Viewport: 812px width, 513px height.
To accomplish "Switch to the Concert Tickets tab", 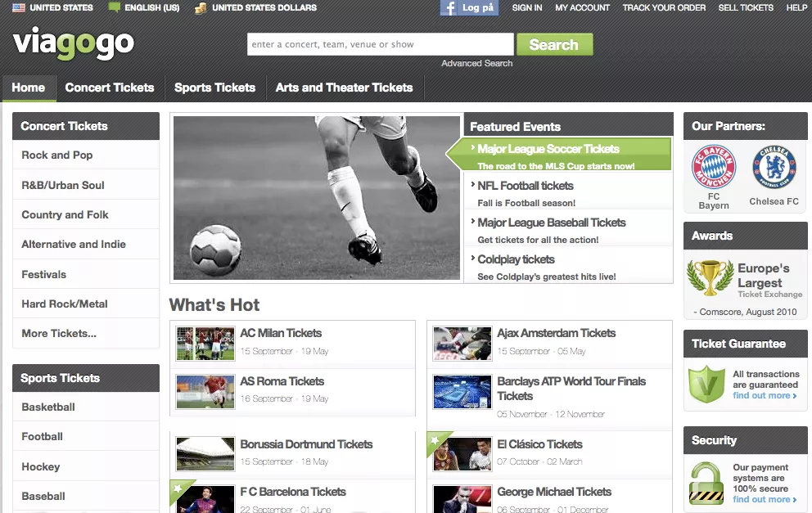I will point(110,88).
